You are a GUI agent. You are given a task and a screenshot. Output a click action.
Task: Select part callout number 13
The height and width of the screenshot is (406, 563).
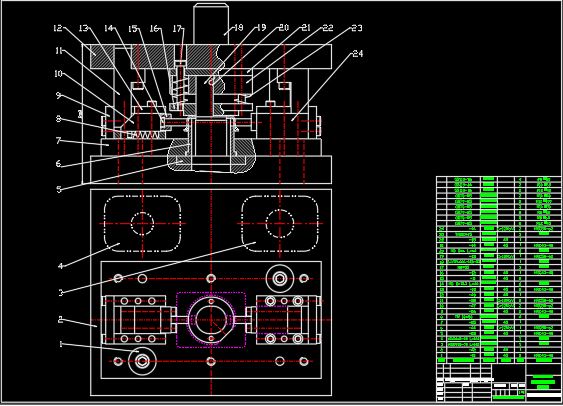(83, 28)
